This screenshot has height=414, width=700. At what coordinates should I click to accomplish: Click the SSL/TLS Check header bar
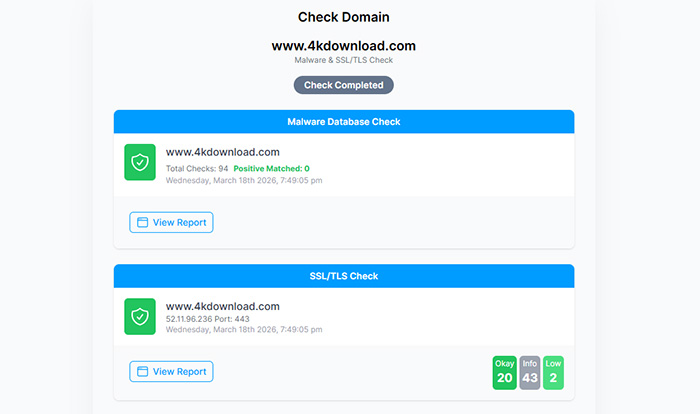[x=344, y=276]
